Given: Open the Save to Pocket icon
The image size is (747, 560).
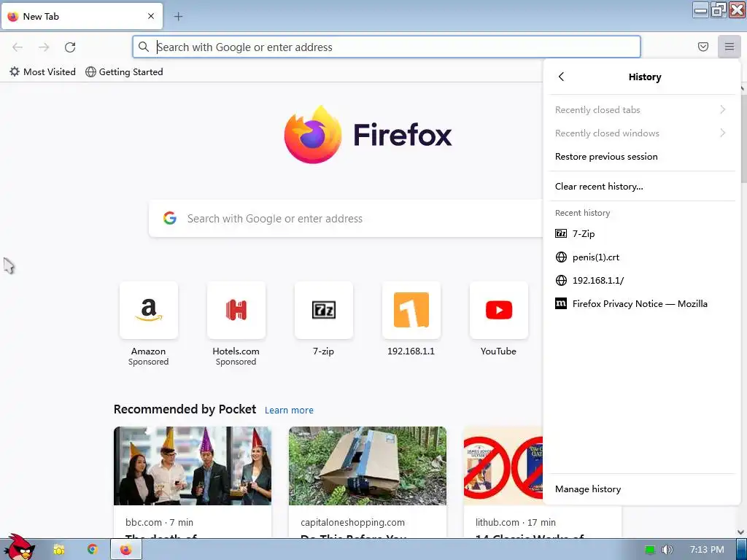Looking at the screenshot, I should 703,47.
